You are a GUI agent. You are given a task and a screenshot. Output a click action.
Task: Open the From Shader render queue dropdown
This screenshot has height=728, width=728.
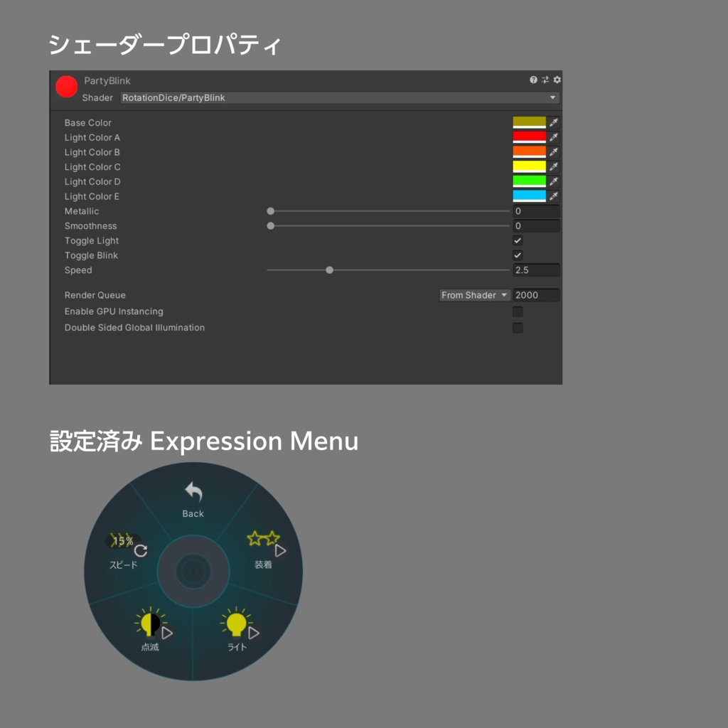(474, 295)
